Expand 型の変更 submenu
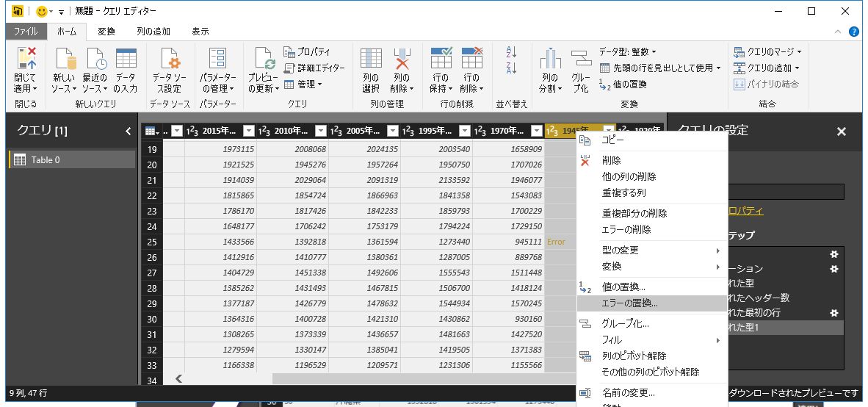 coord(651,251)
